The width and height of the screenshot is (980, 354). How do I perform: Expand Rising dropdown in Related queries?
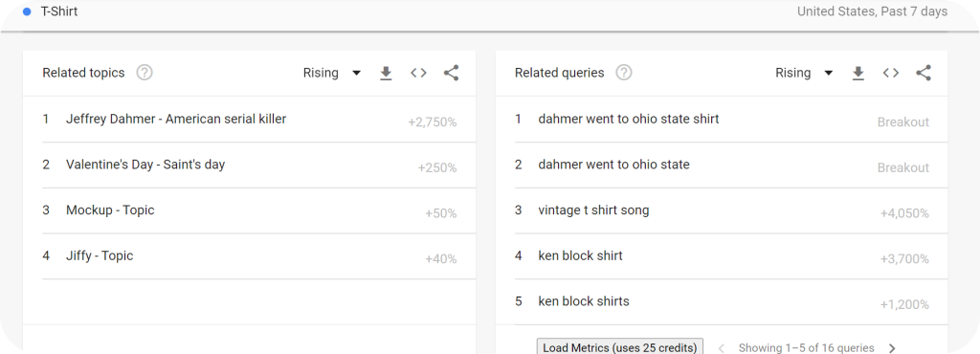click(x=804, y=73)
